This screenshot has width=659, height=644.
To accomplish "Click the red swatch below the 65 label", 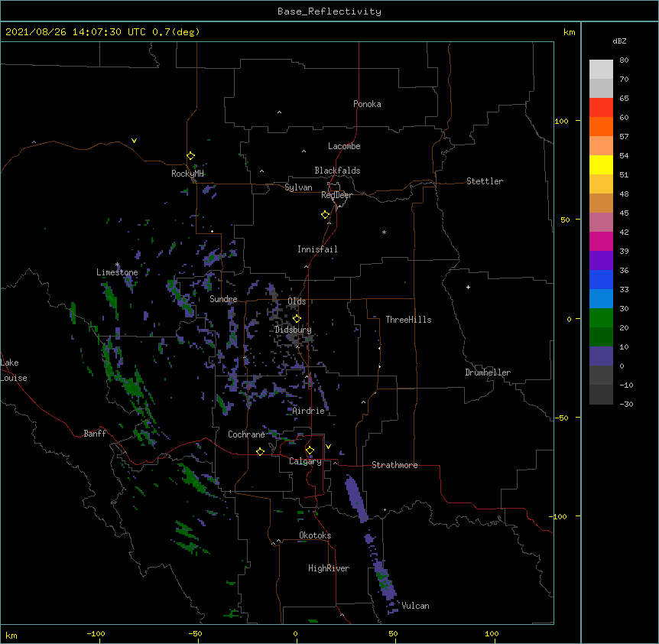I will point(601,108).
